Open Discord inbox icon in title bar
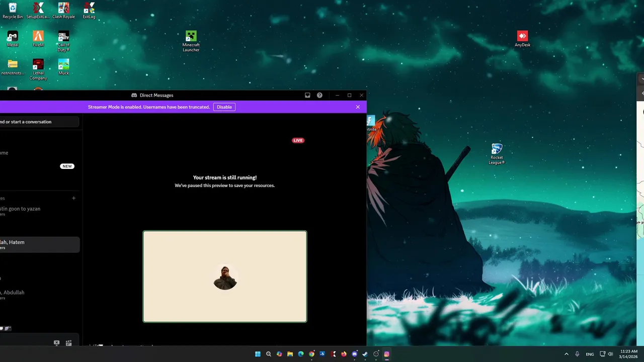This screenshot has height=362, width=644. tap(307, 95)
